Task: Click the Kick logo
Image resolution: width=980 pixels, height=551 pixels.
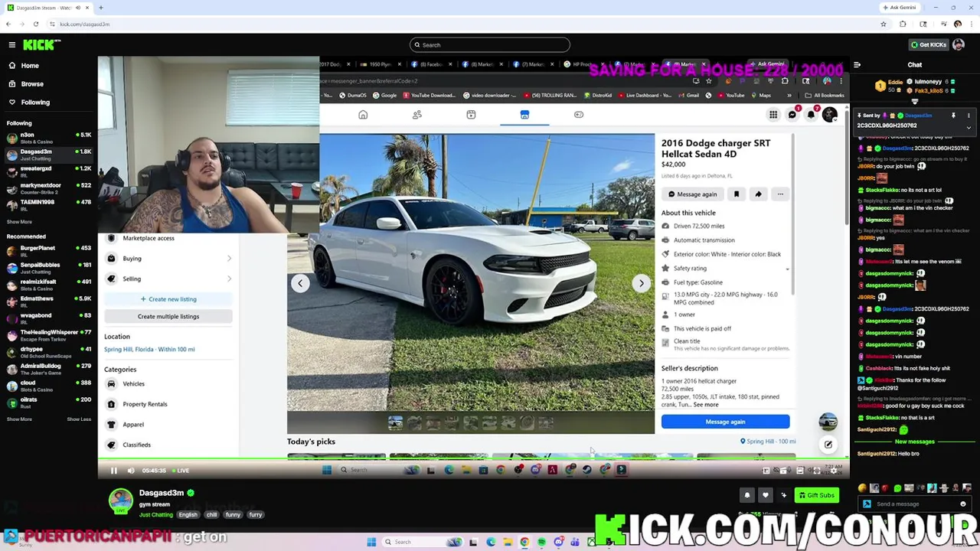Action: coord(38,45)
